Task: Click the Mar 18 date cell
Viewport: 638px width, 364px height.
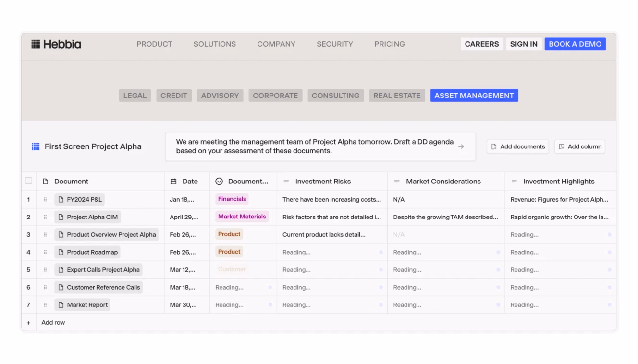Action: [187, 287]
